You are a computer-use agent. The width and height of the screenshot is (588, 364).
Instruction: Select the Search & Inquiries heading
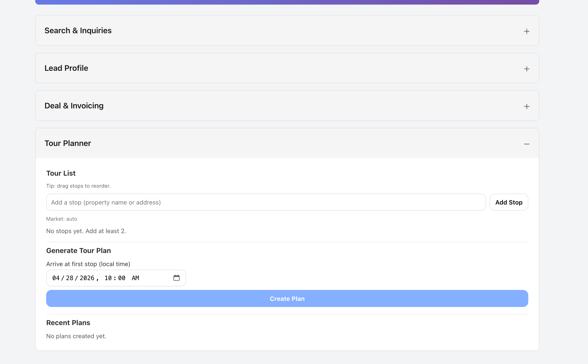click(78, 31)
